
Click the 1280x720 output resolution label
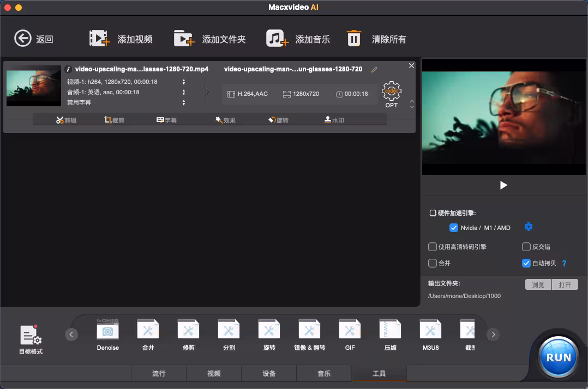[x=301, y=94]
